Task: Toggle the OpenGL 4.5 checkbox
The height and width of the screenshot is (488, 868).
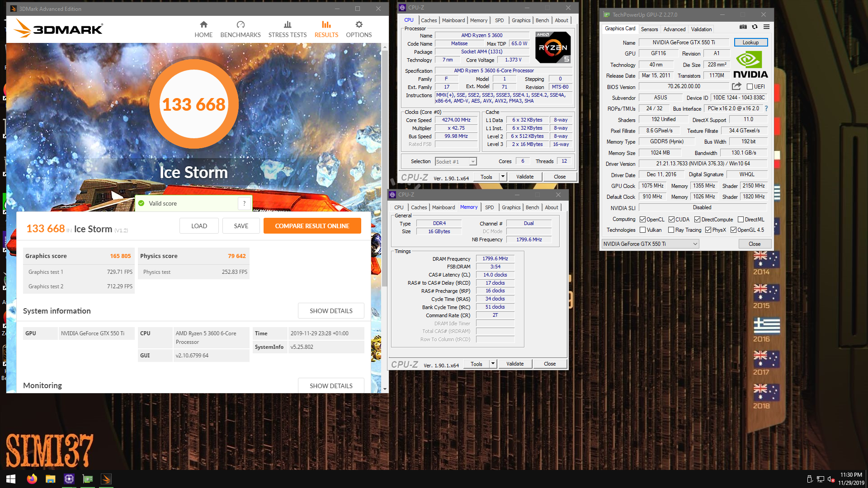Action: [733, 230]
